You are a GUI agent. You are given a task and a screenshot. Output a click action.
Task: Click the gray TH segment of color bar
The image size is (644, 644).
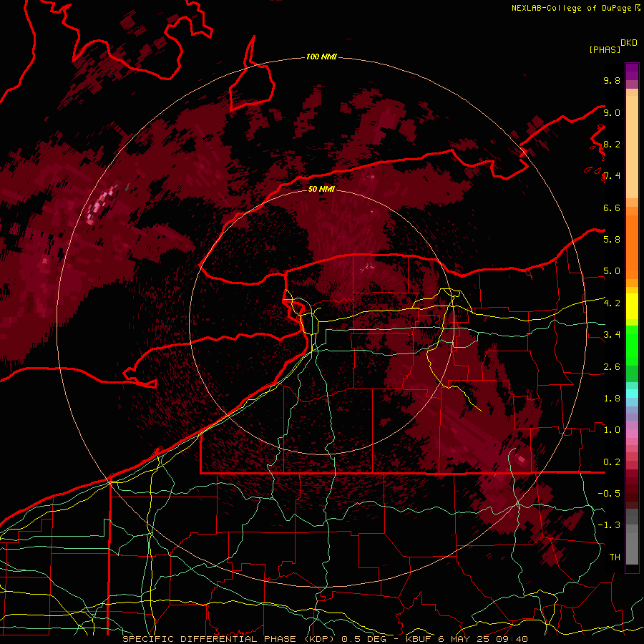[x=632, y=548]
